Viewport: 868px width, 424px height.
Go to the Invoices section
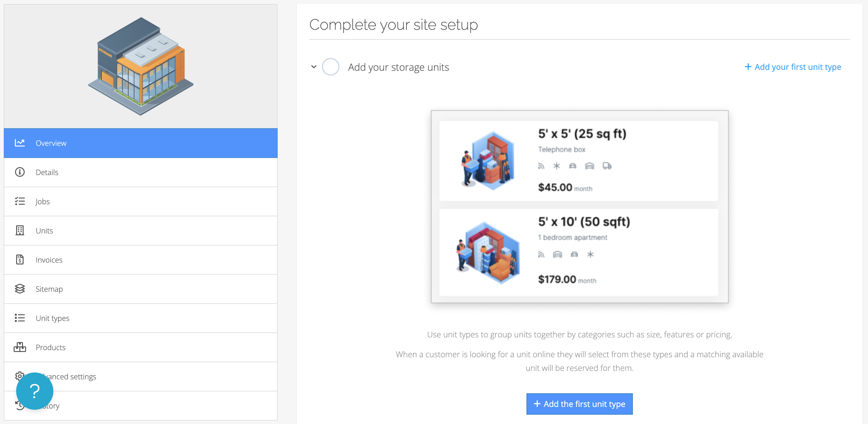[49, 260]
